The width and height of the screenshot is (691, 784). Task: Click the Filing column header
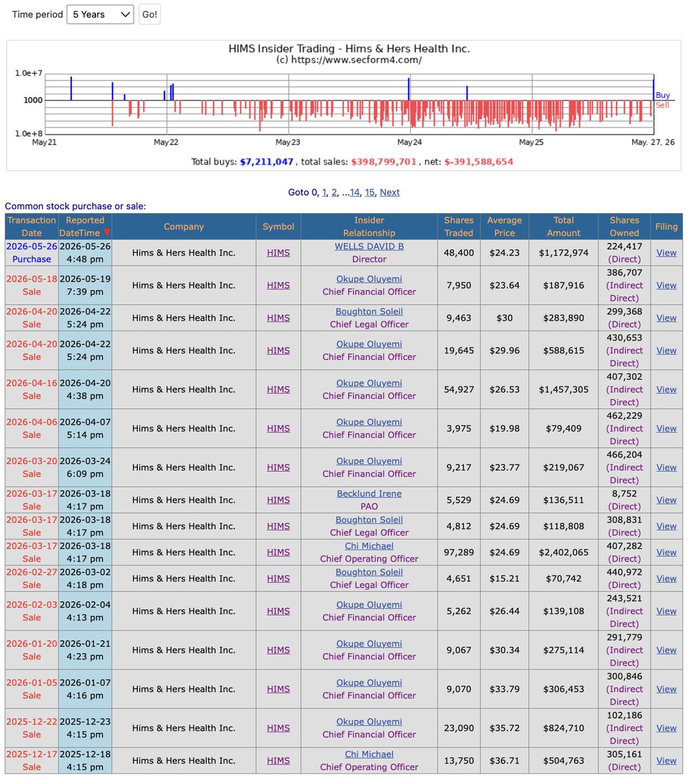pos(666,227)
